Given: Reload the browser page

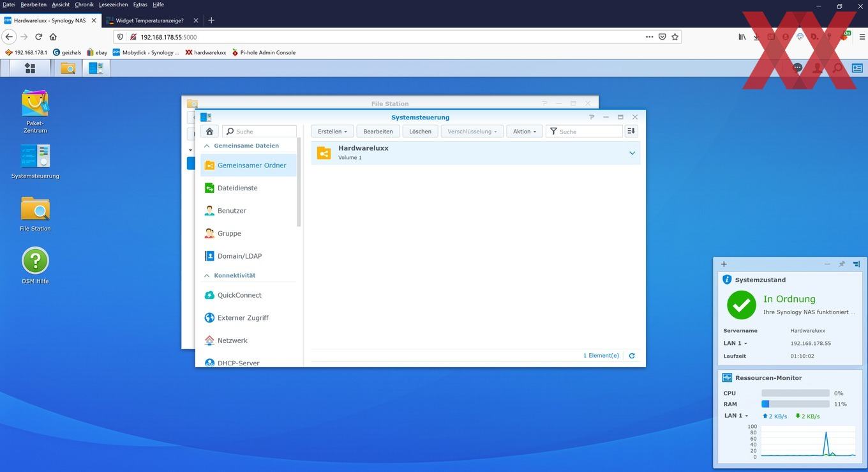Looking at the screenshot, I should (39, 37).
